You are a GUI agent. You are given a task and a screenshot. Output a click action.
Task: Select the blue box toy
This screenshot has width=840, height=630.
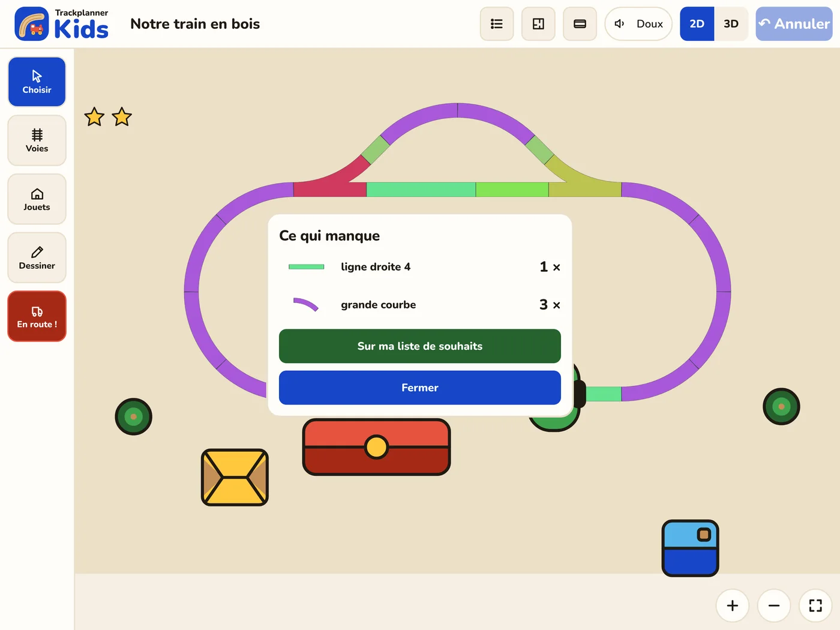pos(690,548)
